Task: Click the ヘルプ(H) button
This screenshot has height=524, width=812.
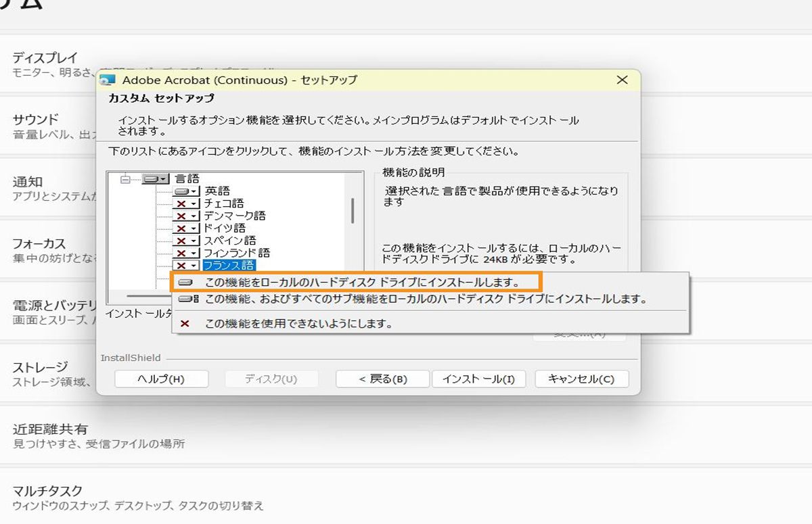Action: [x=161, y=379]
